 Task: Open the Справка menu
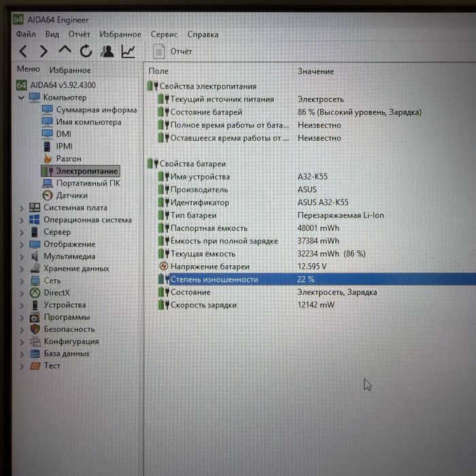pyautogui.click(x=203, y=34)
